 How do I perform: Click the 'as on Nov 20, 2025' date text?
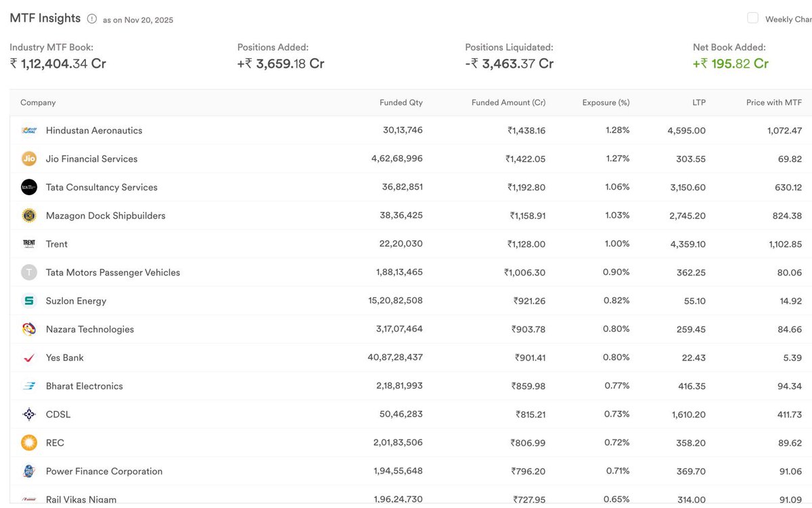138,20
